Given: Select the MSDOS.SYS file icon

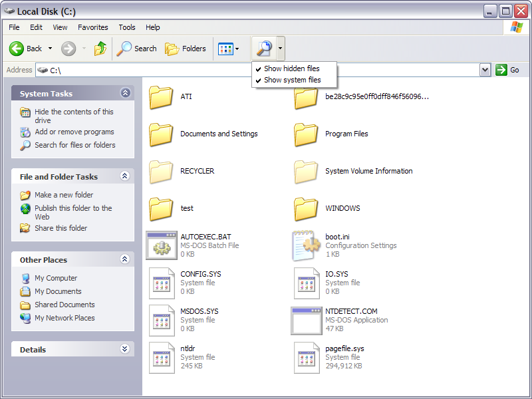Looking at the screenshot, I should point(162,321).
